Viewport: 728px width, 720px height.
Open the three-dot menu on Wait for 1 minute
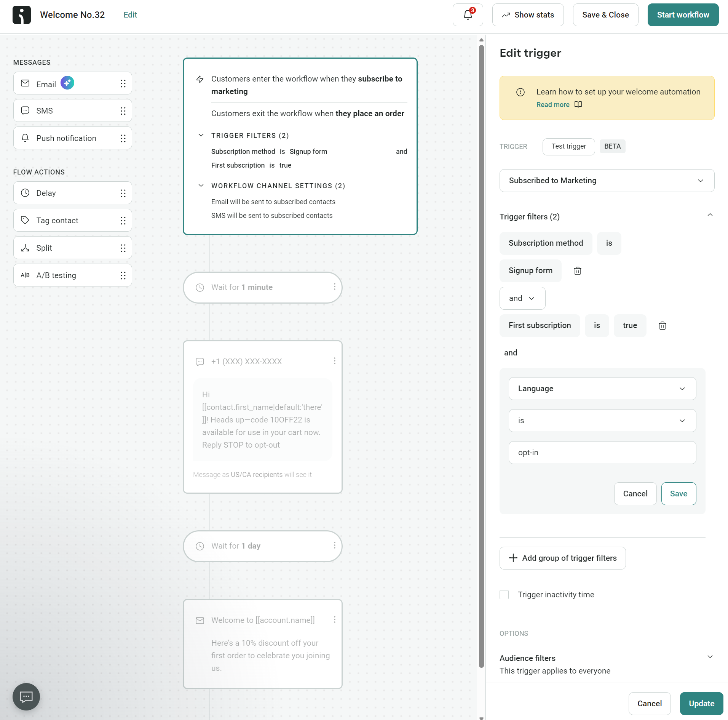click(x=334, y=287)
